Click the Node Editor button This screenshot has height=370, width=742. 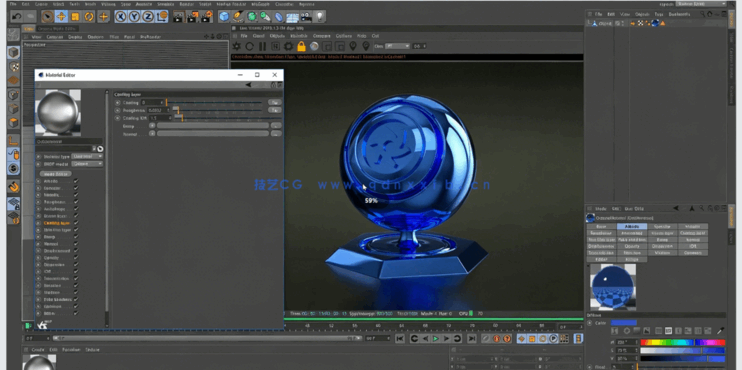pos(56,174)
